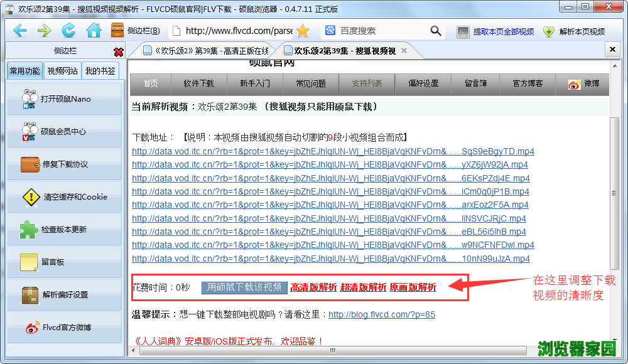Go to home page icon
Viewport: 628px width, 364px height.
pos(94,31)
